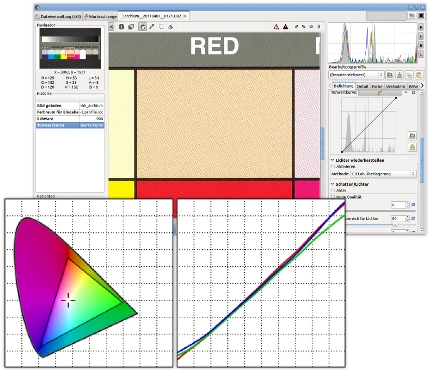The width and height of the screenshot is (430, 372).
Task: Enable the checkbox under Lichter wiederherstellen
Action: [333, 166]
